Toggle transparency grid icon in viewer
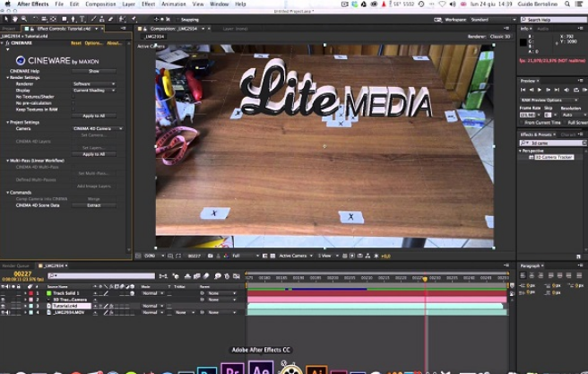Image resolution: width=588 pixels, height=374 pixels. pos(272,256)
